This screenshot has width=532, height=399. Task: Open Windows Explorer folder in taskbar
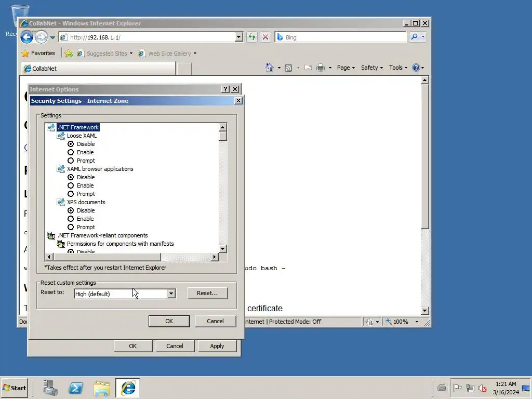102,388
